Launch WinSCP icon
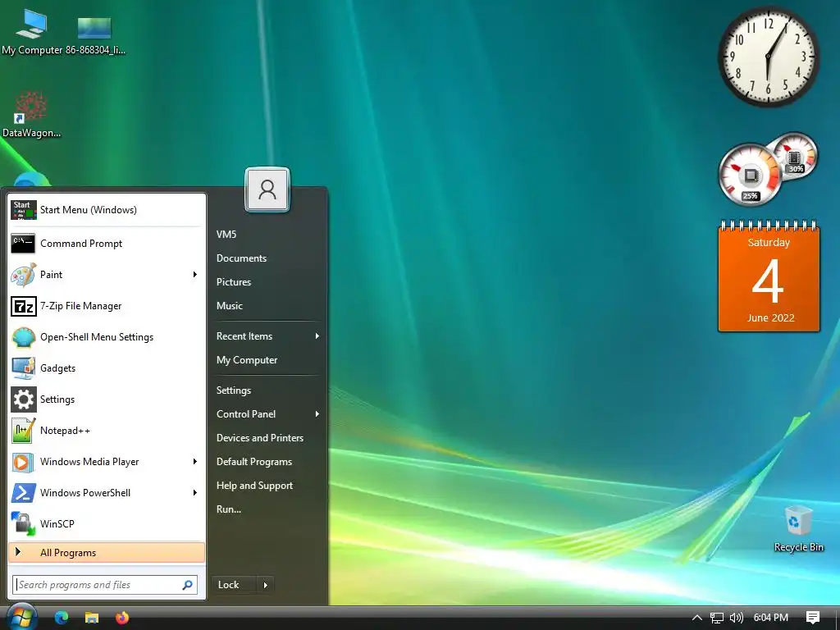 (24, 524)
